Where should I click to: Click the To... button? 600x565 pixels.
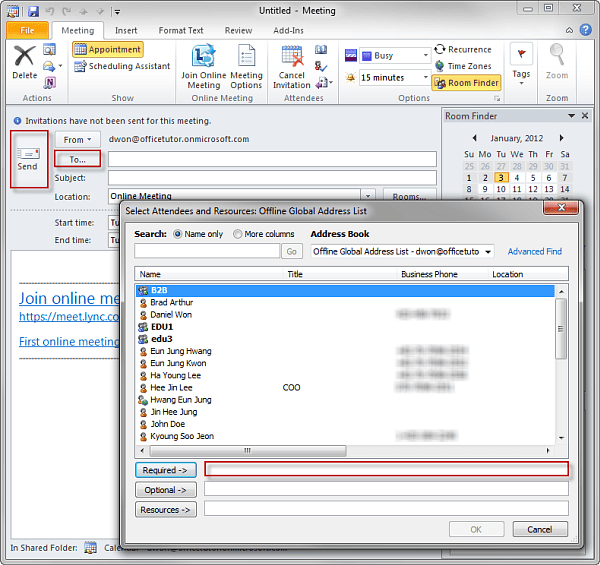click(78, 159)
